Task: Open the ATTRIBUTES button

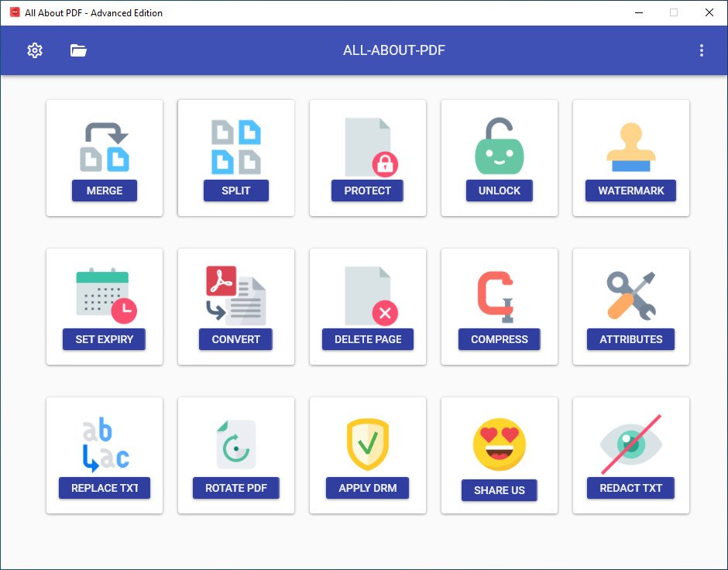Action: tap(630, 339)
